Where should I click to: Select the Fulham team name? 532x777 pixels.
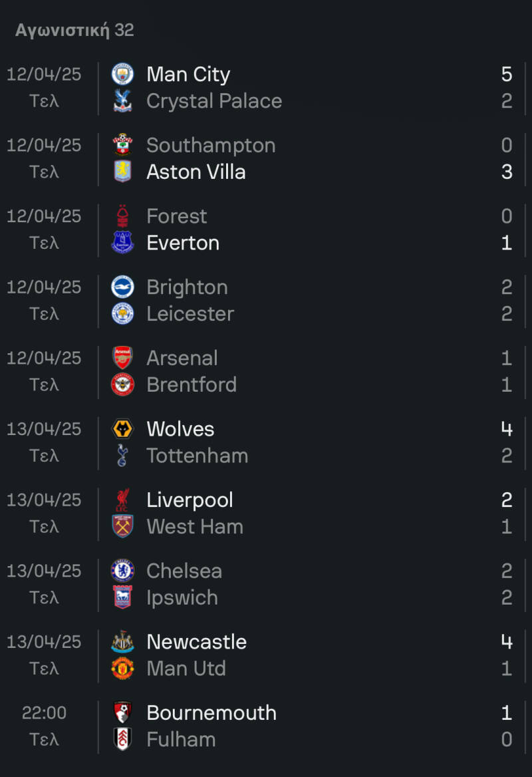(x=181, y=739)
